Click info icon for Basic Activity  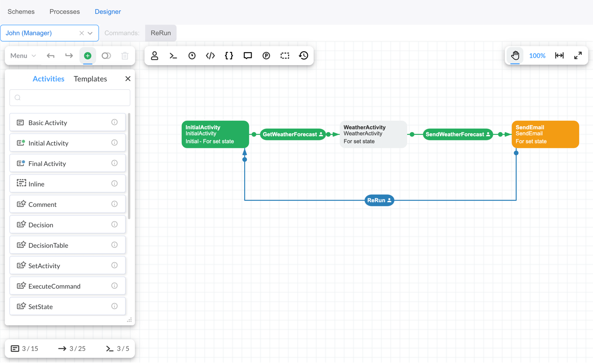point(114,122)
